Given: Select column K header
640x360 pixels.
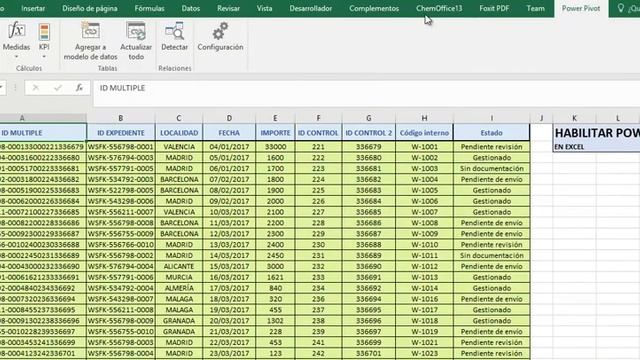Looking at the screenshot, I should [574, 118].
